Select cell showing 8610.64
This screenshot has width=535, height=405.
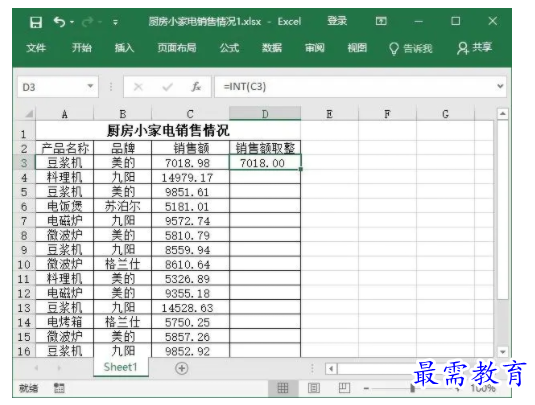click(x=190, y=264)
